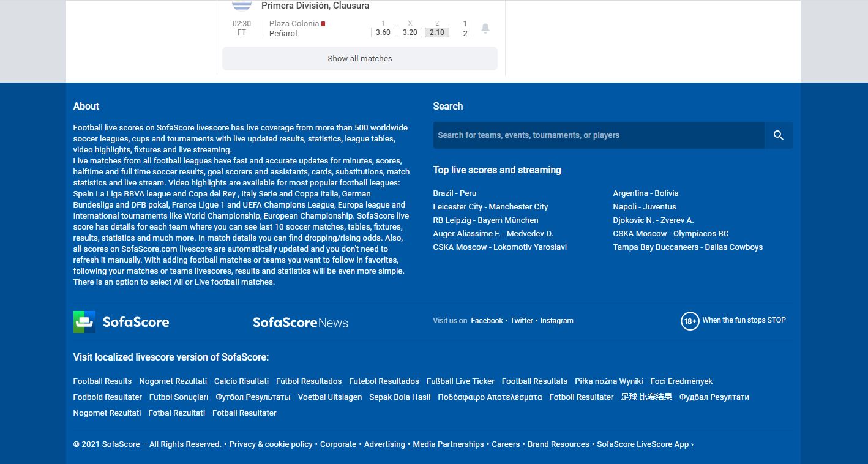The width and height of the screenshot is (868, 464).
Task: Toggle the notification bell for Plaza Colonia match
Action: point(485,28)
